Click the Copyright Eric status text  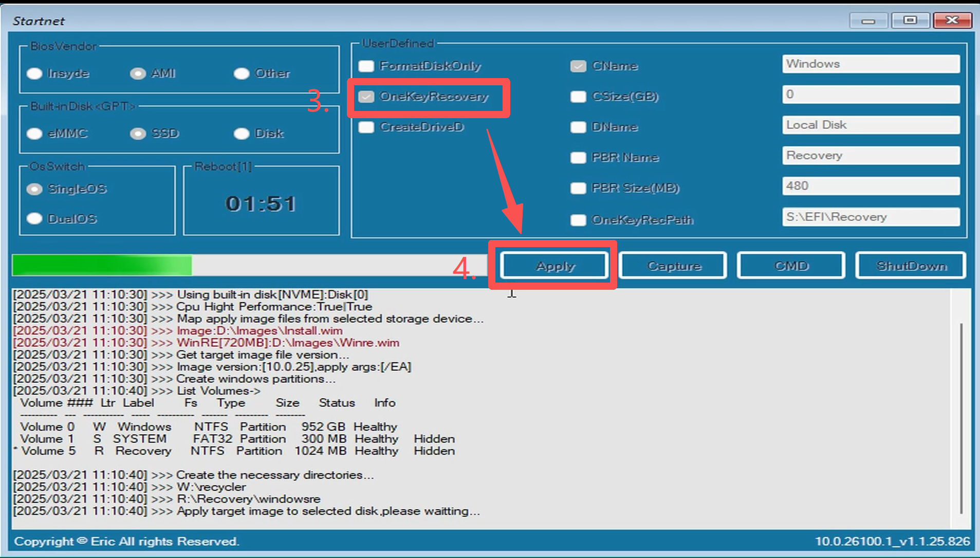126,542
